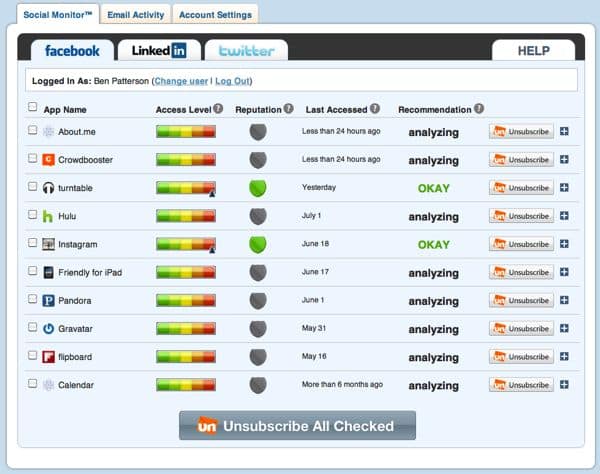The image size is (600, 474).
Task: Click the flipboard app icon
Action: click(x=48, y=357)
